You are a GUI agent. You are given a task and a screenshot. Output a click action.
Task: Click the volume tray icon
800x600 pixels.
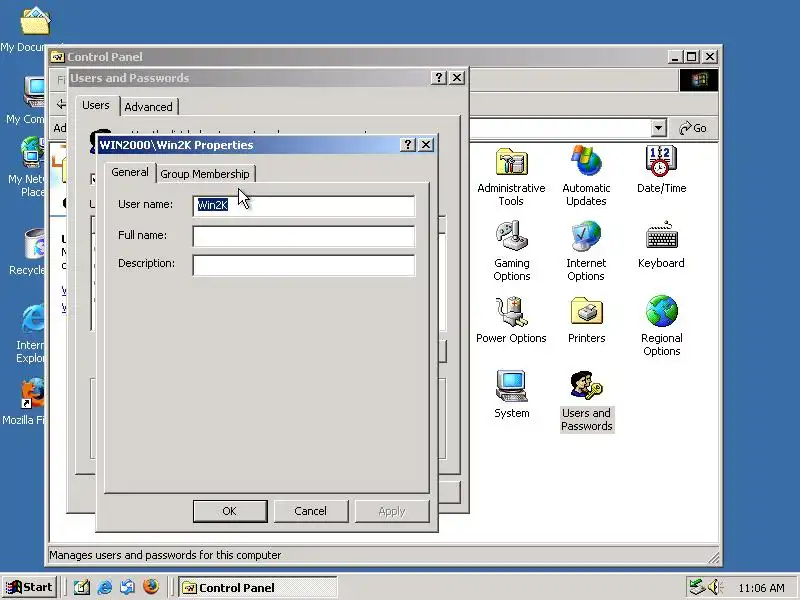pyautogui.click(x=713, y=587)
